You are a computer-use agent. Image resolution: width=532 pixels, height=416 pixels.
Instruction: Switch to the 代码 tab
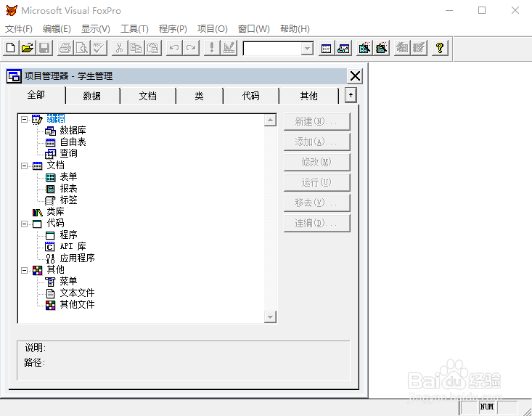[250, 96]
